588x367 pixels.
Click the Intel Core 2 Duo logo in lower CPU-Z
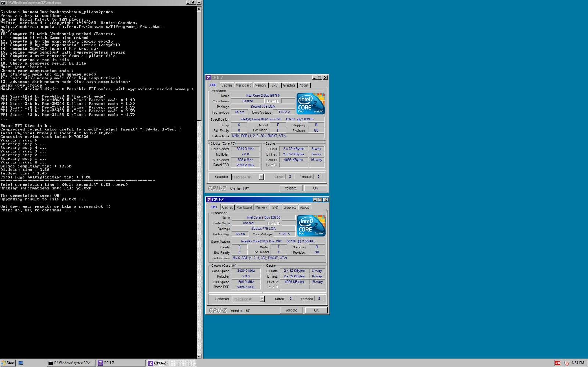(x=311, y=226)
